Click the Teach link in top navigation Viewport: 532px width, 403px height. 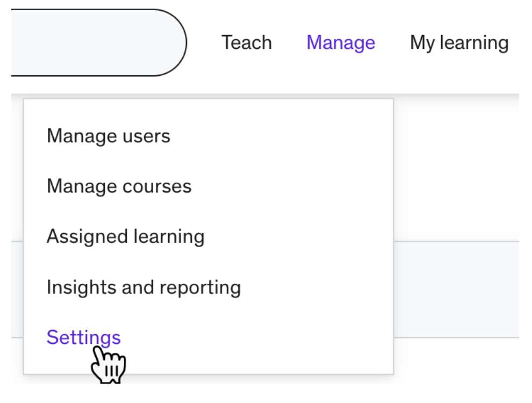pos(247,43)
